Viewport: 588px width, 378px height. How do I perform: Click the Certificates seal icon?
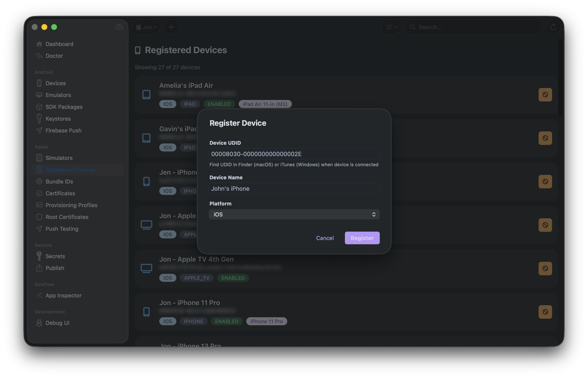point(39,193)
